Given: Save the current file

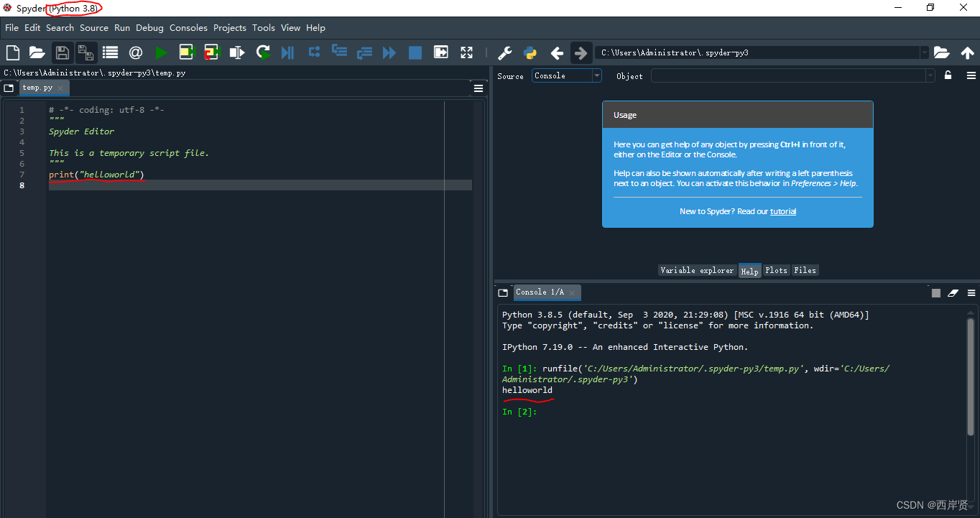Looking at the screenshot, I should pyautogui.click(x=63, y=52).
